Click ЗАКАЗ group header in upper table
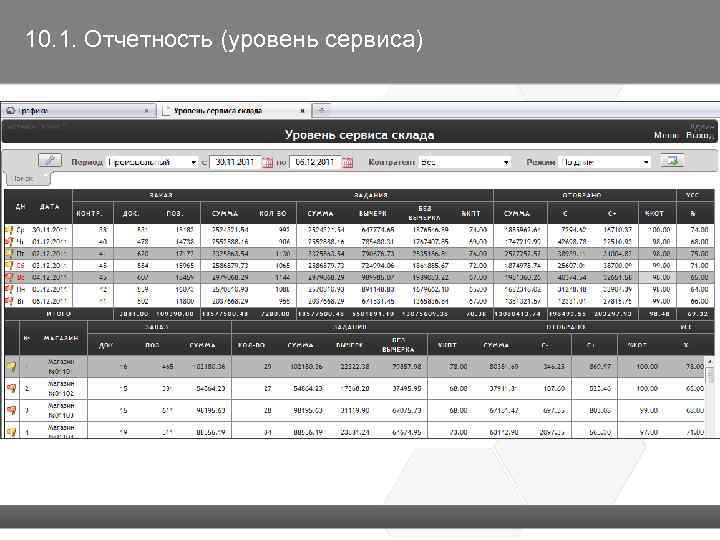 pyautogui.click(x=161, y=195)
